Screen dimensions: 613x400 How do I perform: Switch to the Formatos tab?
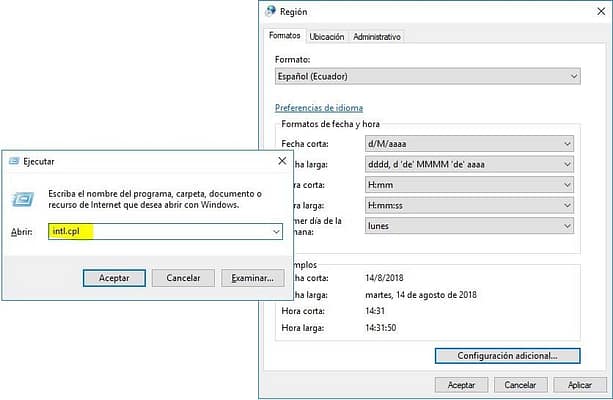(x=284, y=36)
